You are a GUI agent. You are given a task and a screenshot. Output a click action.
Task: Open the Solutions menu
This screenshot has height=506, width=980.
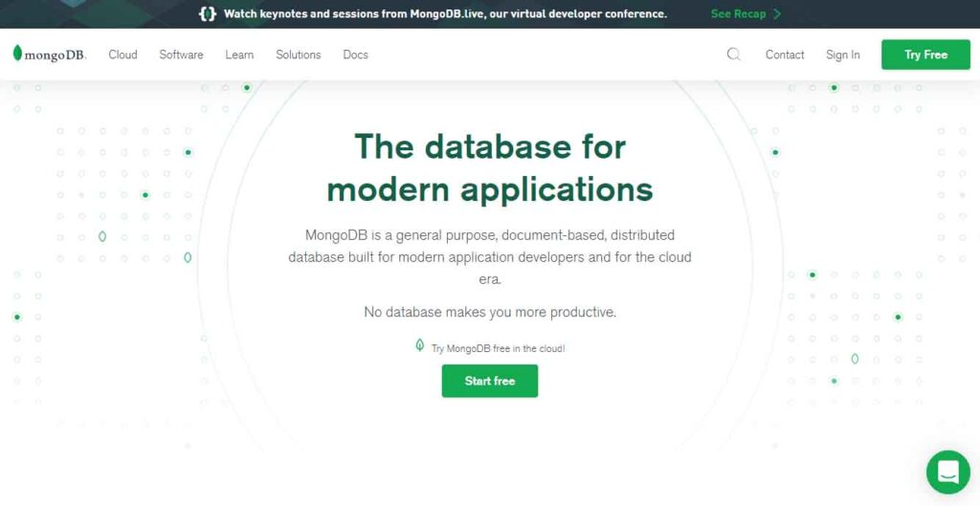pyautogui.click(x=299, y=55)
